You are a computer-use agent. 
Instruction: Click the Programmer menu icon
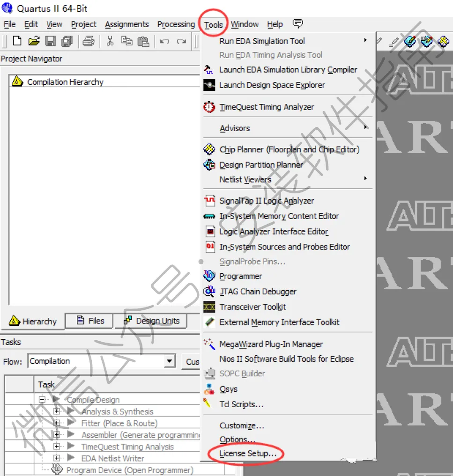click(209, 276)
